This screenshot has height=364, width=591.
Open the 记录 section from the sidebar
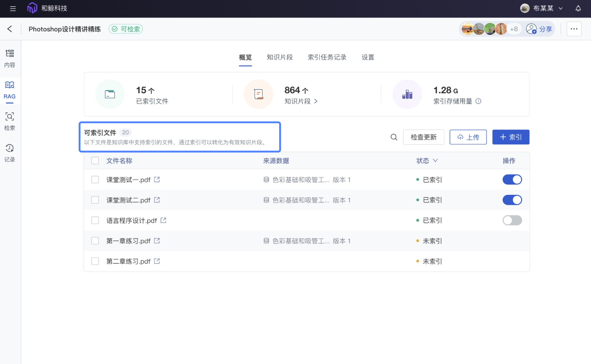tap(10, 153)
